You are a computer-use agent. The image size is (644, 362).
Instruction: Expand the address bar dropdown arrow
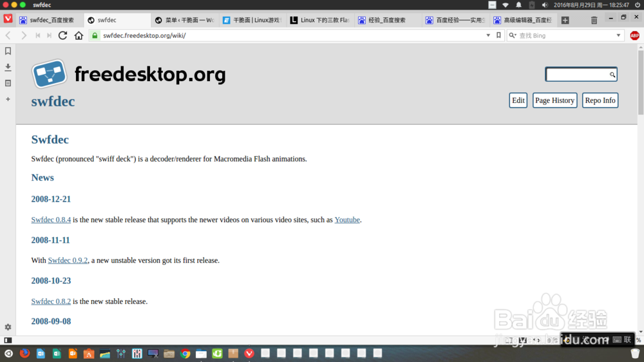488,35
